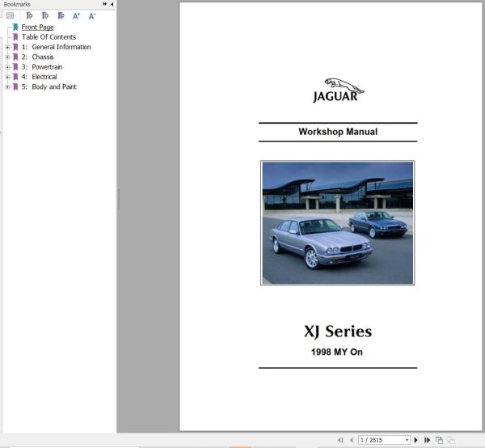485x448 pixels.
Task: Click the panel splitter handle beside bookmarks
Action: tap(119, 199)
